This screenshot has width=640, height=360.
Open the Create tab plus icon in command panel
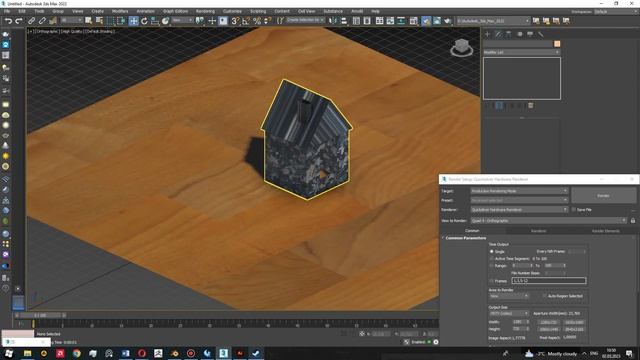[487, 34]
